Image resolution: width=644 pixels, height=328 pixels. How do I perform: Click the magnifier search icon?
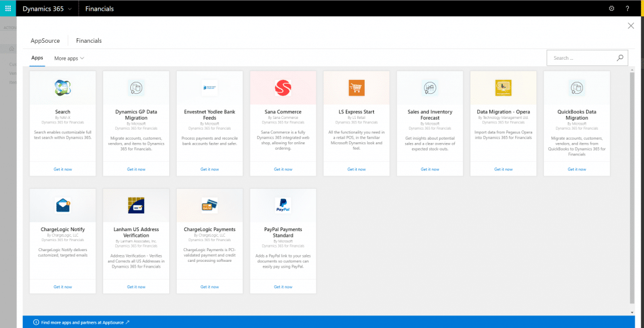pos(619,58)
